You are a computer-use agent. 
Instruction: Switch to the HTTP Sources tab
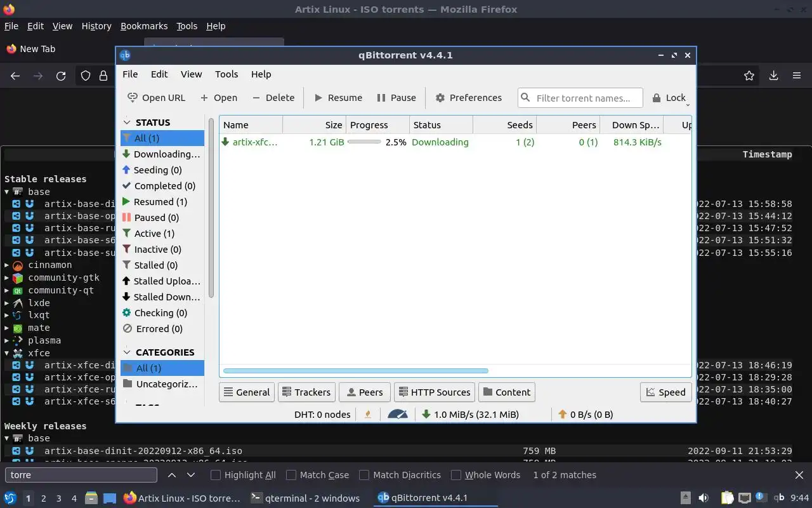[x=435, y=392]
